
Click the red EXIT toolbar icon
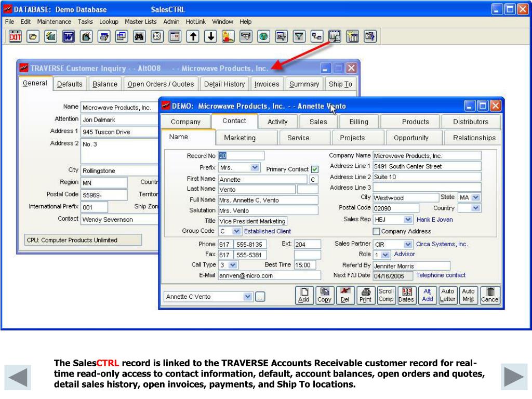point(15,36)
